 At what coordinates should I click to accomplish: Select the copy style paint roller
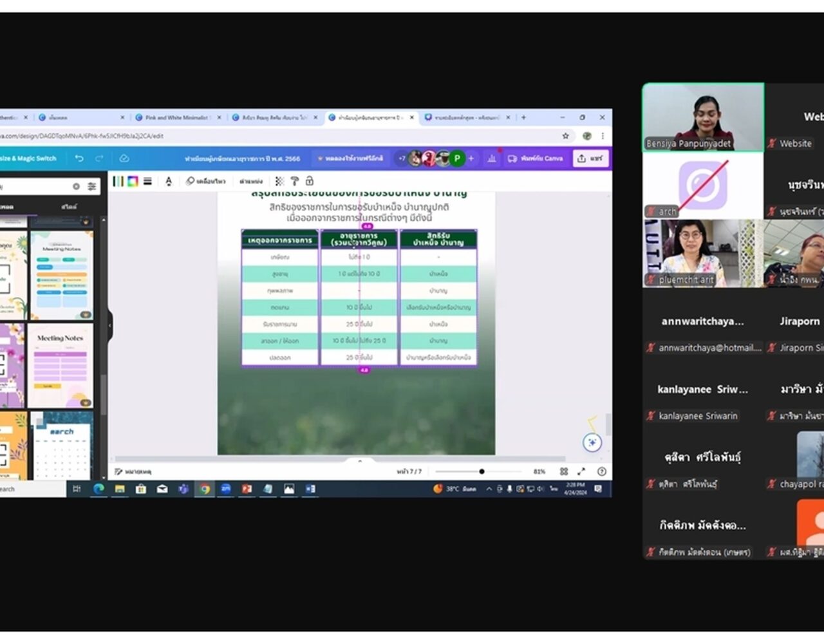coord(294,182)
